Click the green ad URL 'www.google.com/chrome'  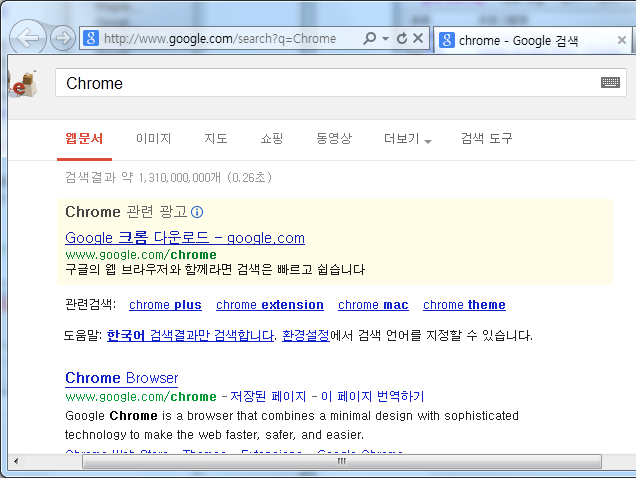141,255
